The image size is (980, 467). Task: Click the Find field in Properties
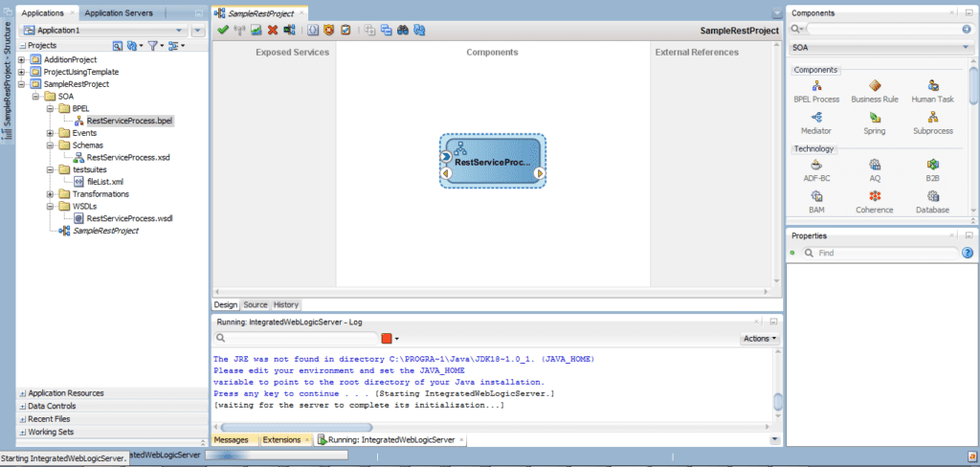[880, 254]
